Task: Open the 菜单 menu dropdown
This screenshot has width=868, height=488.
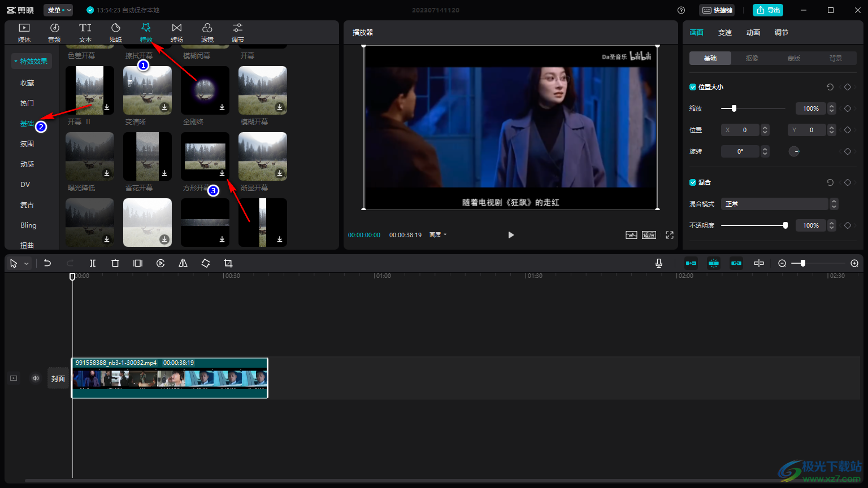Action: pyautogui.click(x=58, y=10)
